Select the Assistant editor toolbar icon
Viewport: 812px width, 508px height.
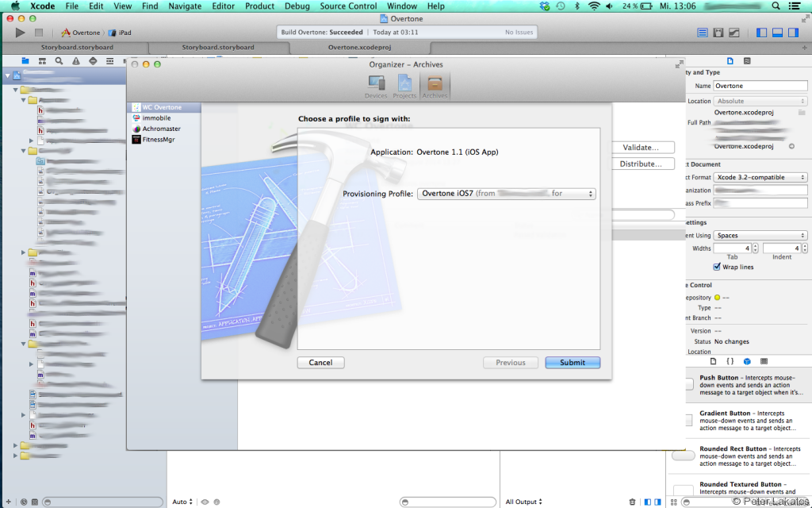718,33
